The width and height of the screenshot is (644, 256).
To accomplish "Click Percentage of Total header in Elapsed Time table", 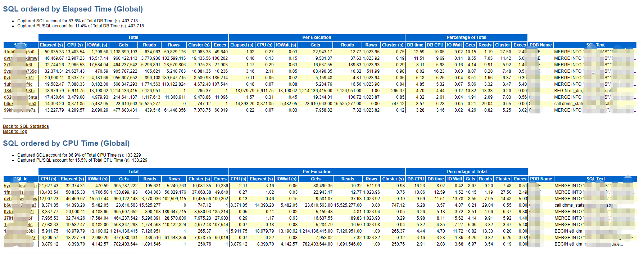I will tap(466, 37).
